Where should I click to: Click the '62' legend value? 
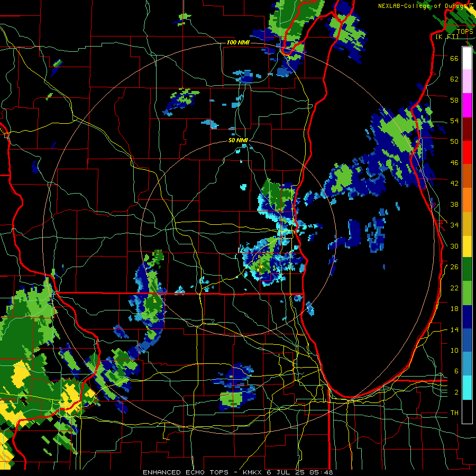(x=454, y=79)
